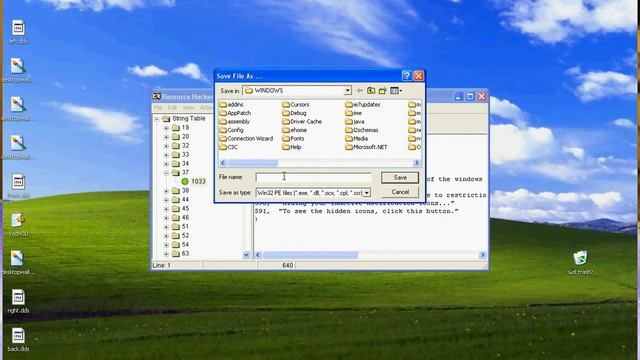Open the AppPatch folder
The height and width of the screenshot is (360, 640).
[x=235, y=113]
